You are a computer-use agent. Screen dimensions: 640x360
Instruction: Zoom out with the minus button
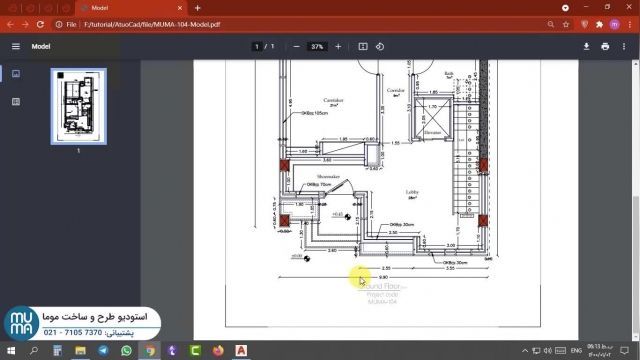click(x=297, y=47)
